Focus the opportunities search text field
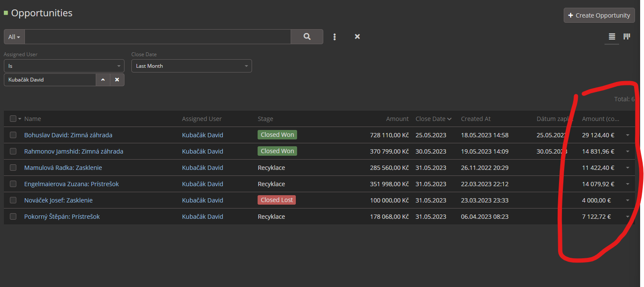644x287 pixels. tap(158, 37)
